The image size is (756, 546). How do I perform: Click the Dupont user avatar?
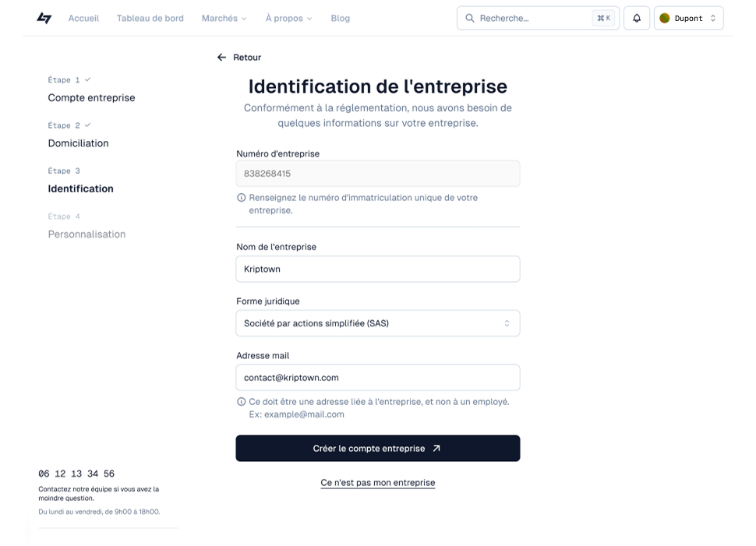(665, 18)
